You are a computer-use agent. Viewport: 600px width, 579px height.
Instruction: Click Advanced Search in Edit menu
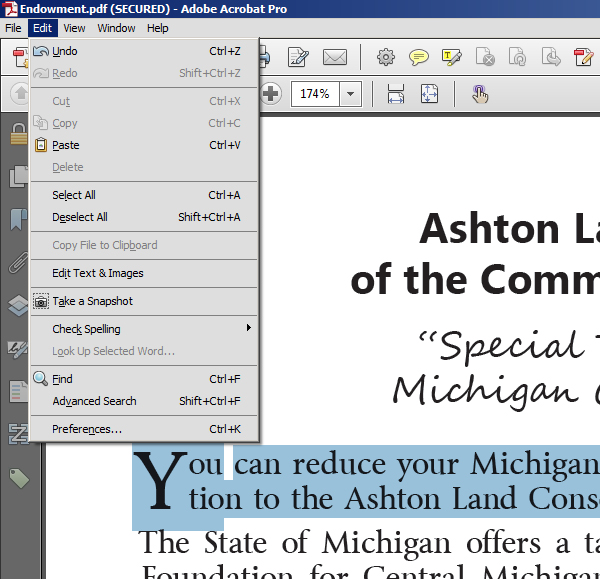click(94, 401)
